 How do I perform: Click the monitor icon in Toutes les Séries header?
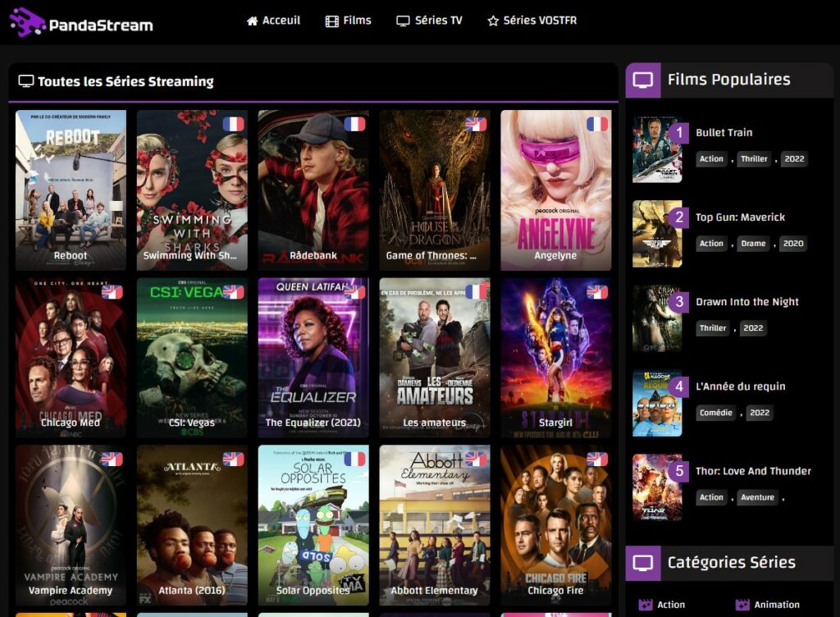pyautogui.click(x=25, y=81)
